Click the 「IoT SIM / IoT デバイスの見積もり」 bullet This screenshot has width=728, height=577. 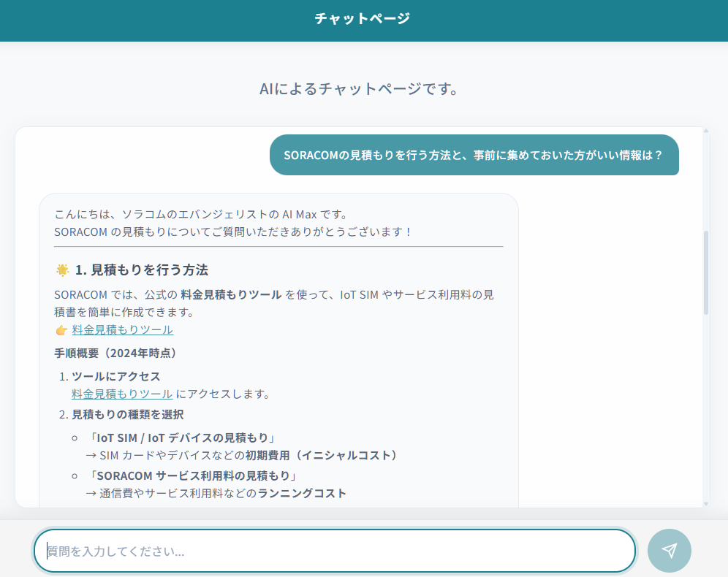(181, 438)
